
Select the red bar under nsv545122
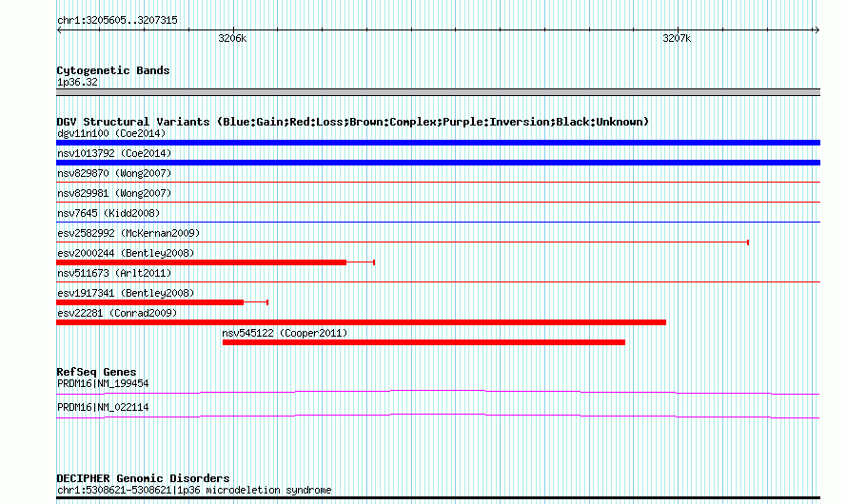pos(423,342)
